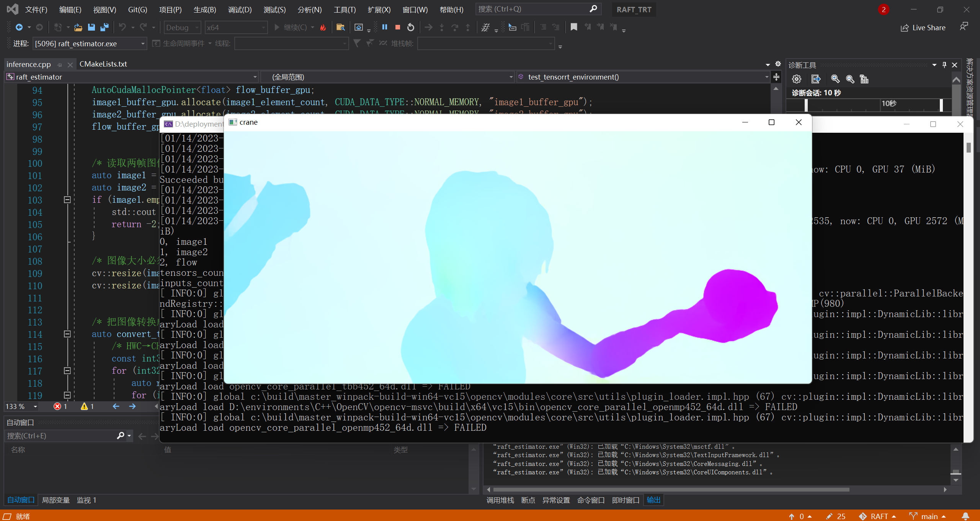Pause debugging with the Break All icon
Screen dimensions: 980x521
pyautogui.click(x=385, y=27)
